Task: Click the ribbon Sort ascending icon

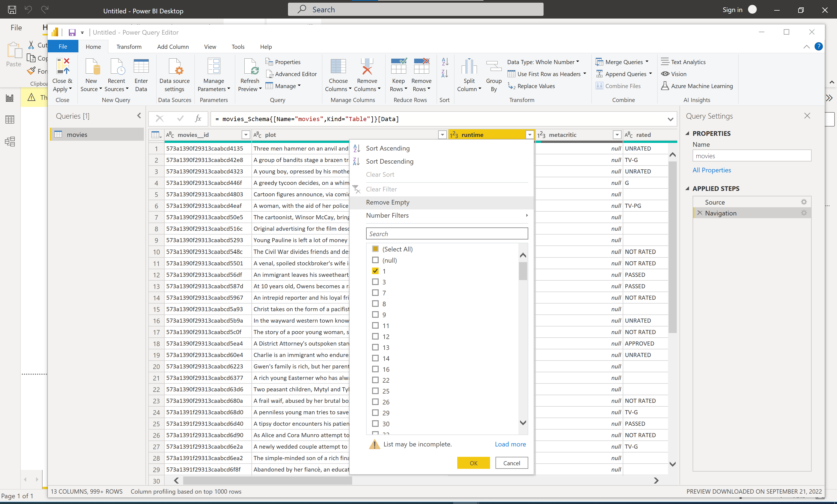Action: (x=445, y=62)
